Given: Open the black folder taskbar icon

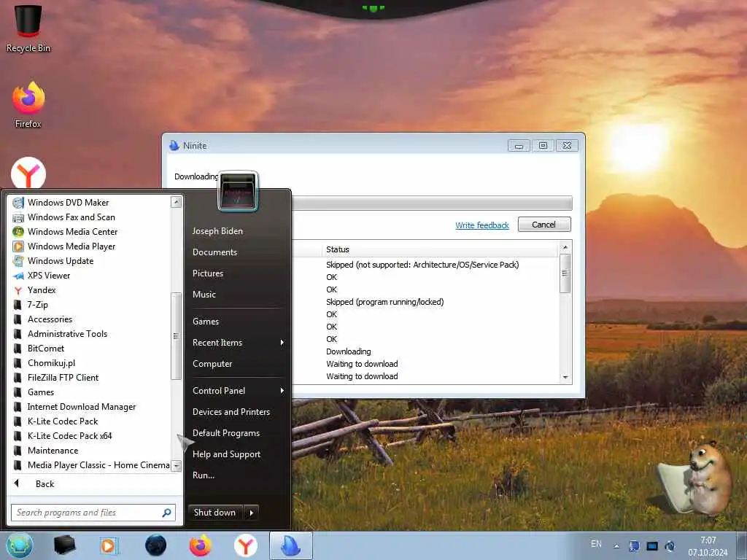Looking at the screenshot, I should (x=64, y=545).
